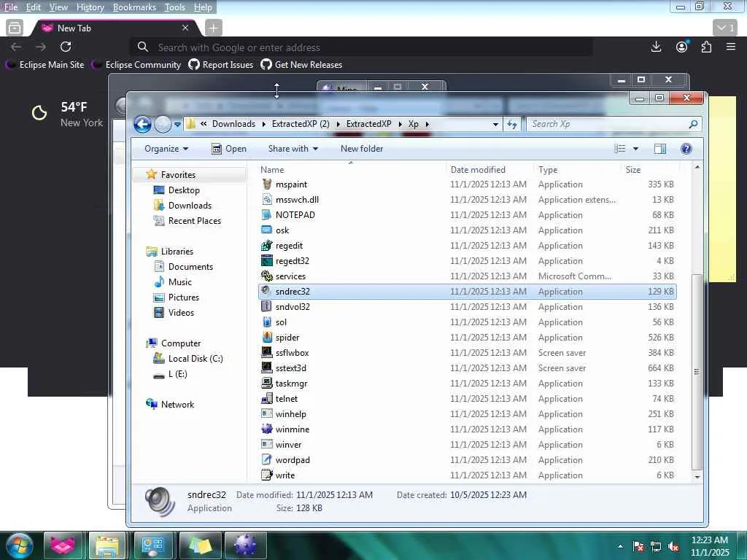Select the regedt32 file icon
Viewport: 747px width, 560px height.
(267, 260)
